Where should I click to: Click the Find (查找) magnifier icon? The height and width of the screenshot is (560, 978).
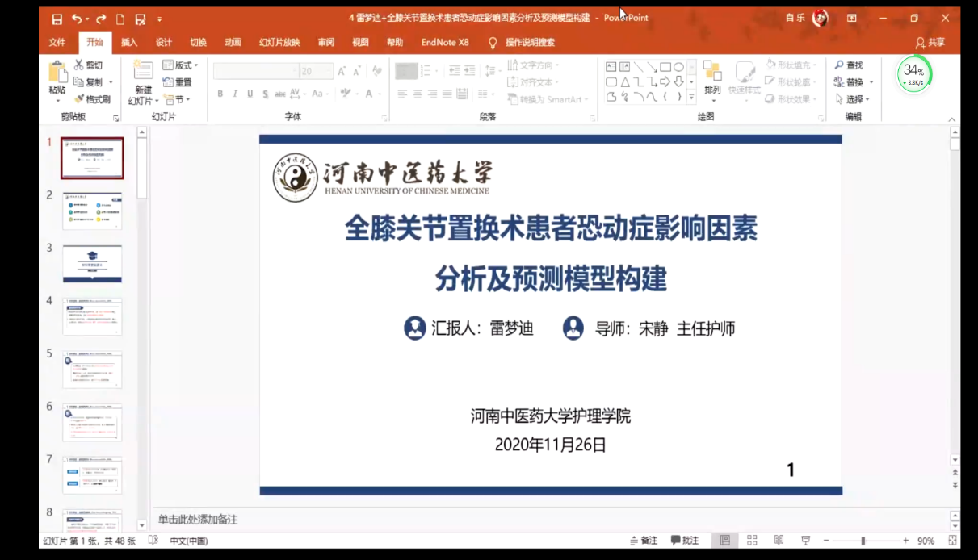(840, 65)
